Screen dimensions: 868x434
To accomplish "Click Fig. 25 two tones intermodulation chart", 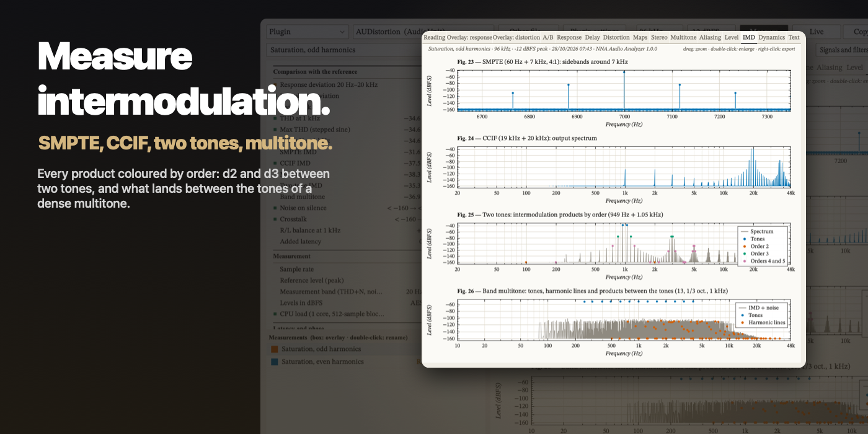I will [624, 243].
